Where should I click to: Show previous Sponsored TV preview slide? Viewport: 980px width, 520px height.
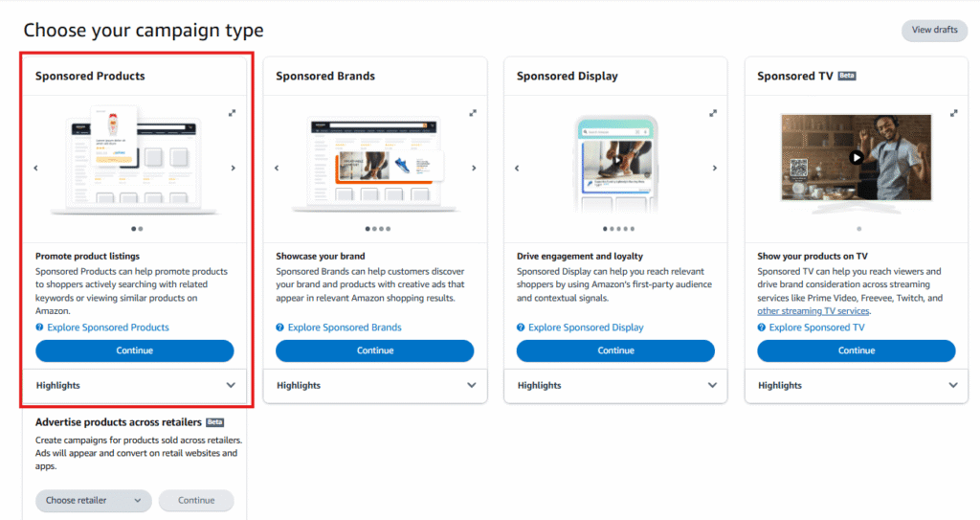pyautogui.click(x=758, y=169)
